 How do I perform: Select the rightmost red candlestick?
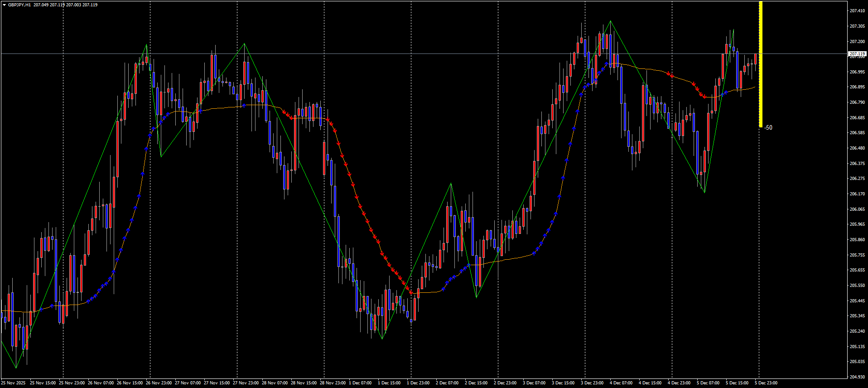pos(755,59)
